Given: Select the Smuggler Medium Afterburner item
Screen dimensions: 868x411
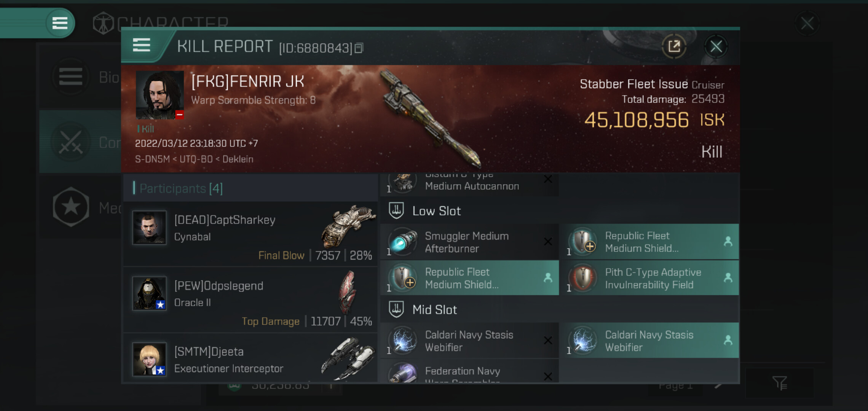Looking at the screenshot, I should 469,242.
